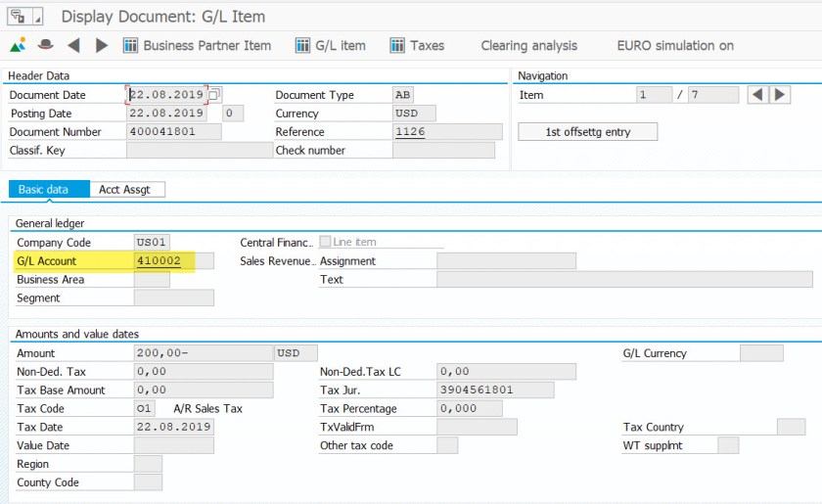This screenshot has height=504, width=822.
Task: Open G/L item toolbar button
Action: click(x=341, y=46)
